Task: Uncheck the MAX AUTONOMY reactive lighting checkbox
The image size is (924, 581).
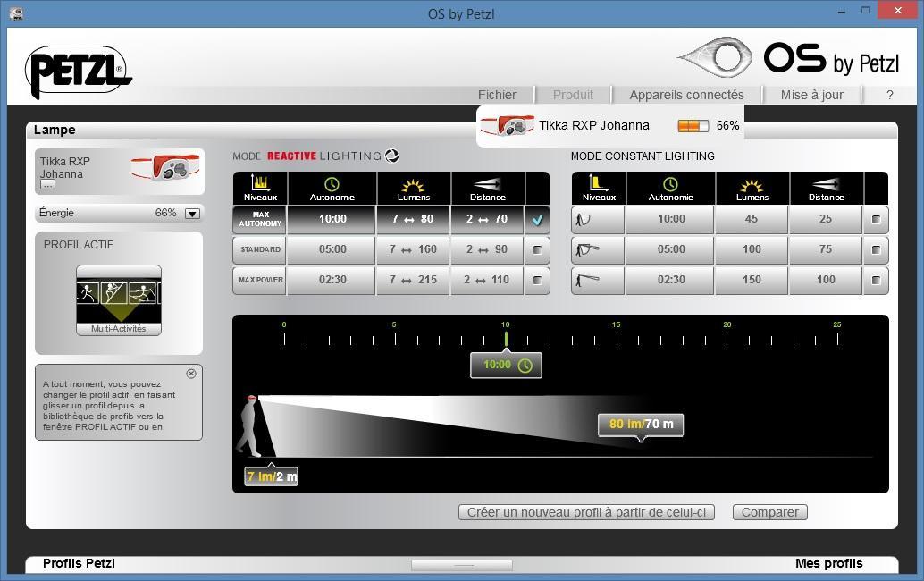Action: [x=537, y=220]
